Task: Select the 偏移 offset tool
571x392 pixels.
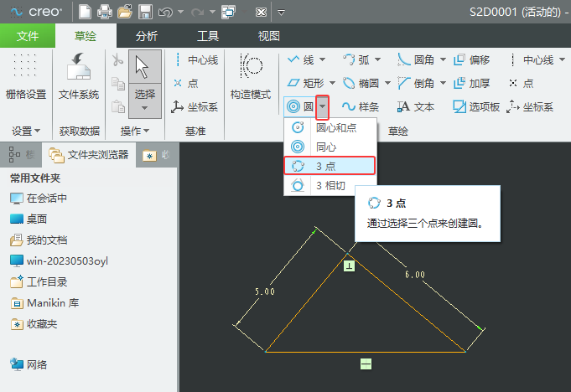Action: coord(472,59)
